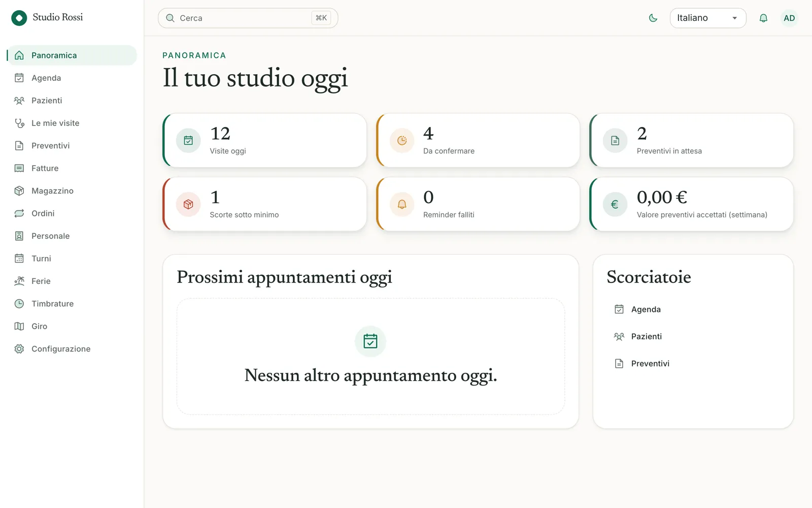Open the AD user avatar menu
Viewport: 812px width, 508px height.
coord(789,18)
